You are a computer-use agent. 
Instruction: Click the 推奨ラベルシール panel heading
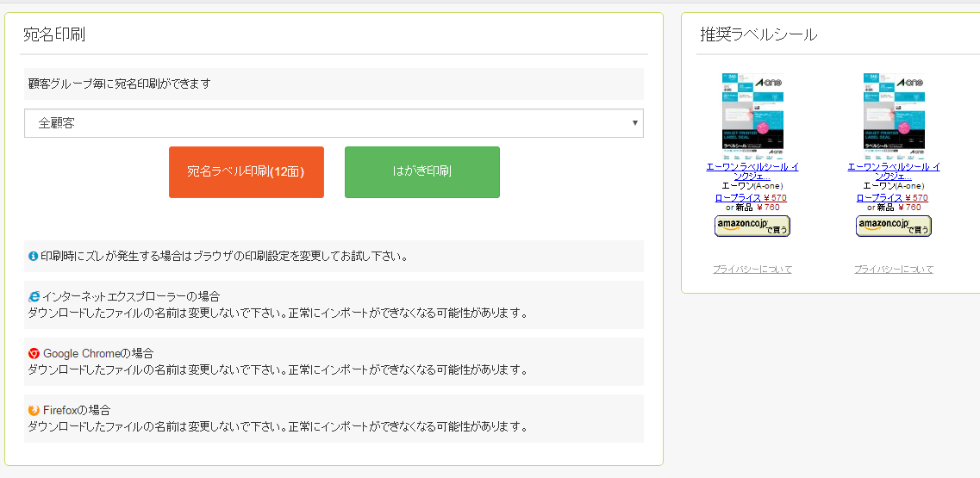coord(758,34)
